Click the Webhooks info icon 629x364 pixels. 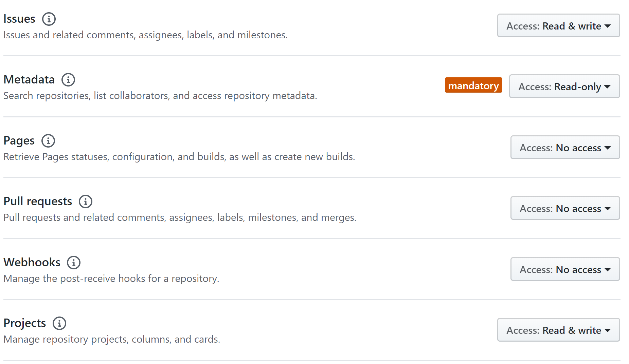coord(73,262)
